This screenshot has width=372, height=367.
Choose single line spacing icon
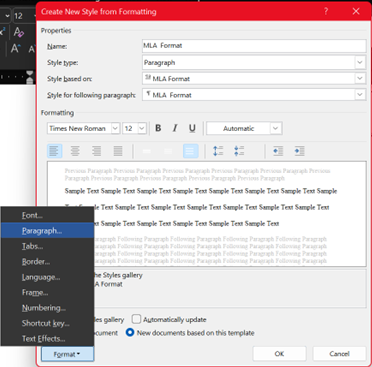(147, 151)
